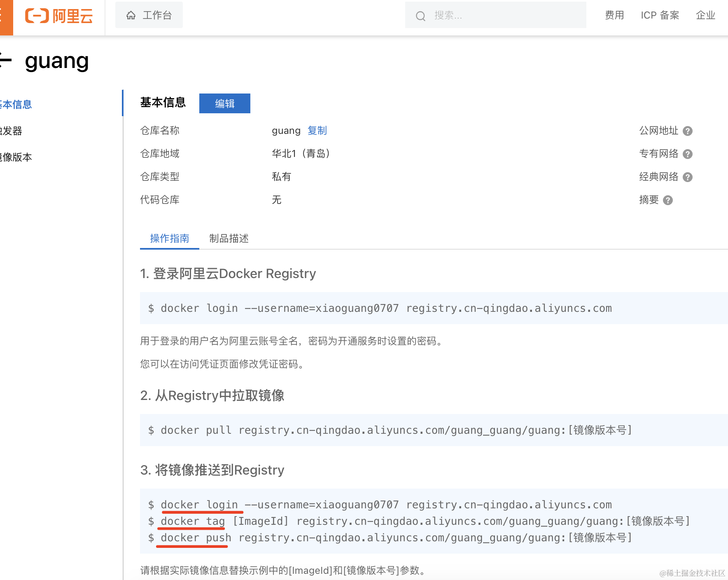Viewport: 728px width, 580px height.
Task: Select 镜像版本 in the sidebar
Action: (16, 157)
